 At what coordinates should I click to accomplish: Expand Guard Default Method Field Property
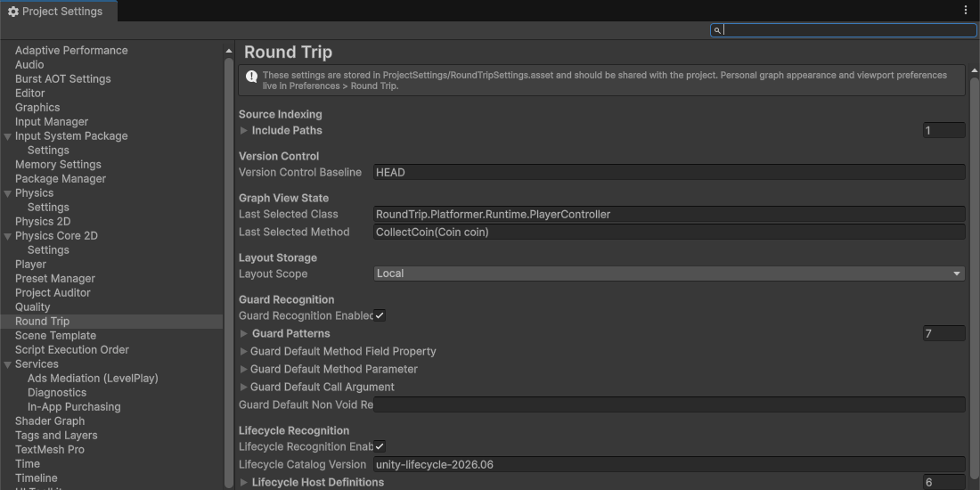[244, 351]
